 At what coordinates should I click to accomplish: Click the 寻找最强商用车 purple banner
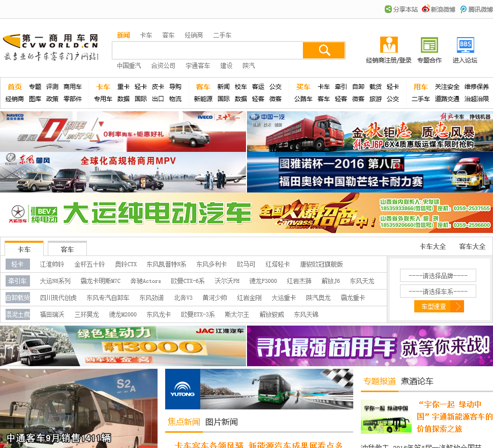click(x=370, y=346)
